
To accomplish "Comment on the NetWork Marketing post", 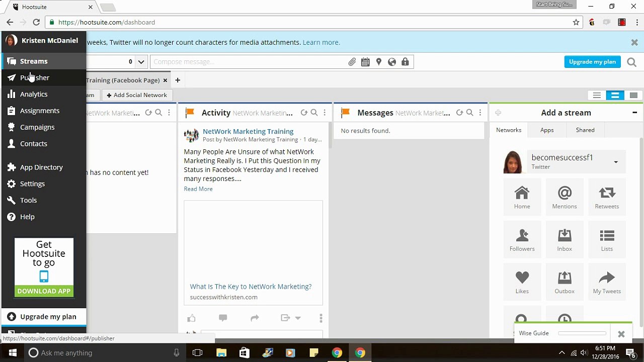I will pyautogui.click(x=223, y=318).
